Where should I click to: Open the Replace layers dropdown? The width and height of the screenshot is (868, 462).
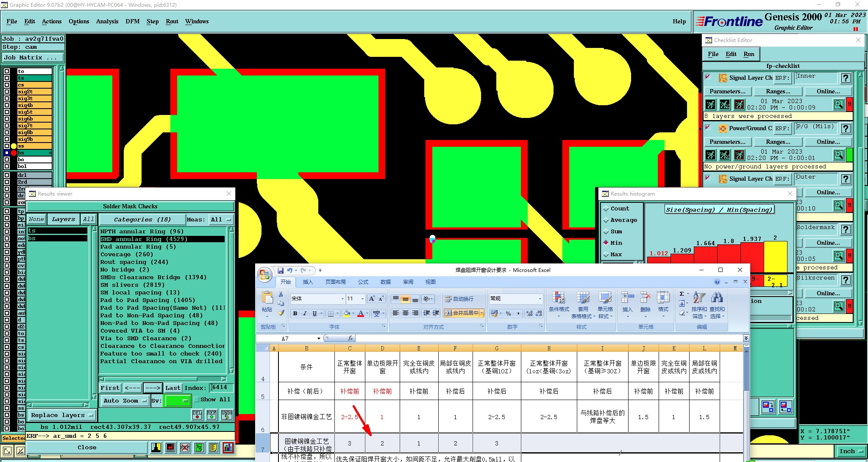pyautogui.click(x=62, y=415)
